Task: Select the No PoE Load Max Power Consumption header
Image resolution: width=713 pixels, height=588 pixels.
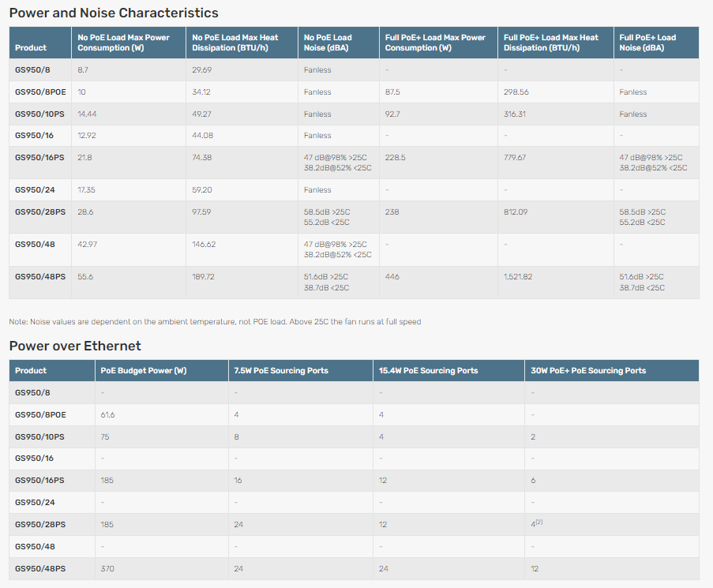Action: click(x=123, y=43)
